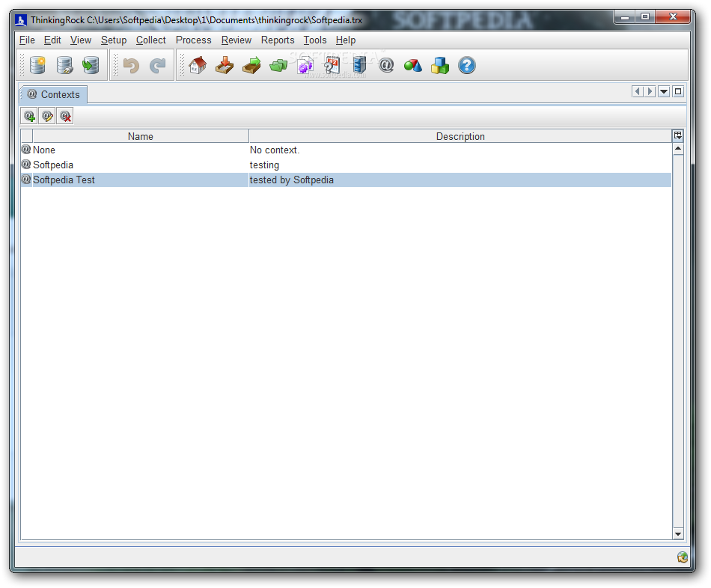Open Contexts via the toolbar @ icon

pyautogui.click(x=386, y=65)
